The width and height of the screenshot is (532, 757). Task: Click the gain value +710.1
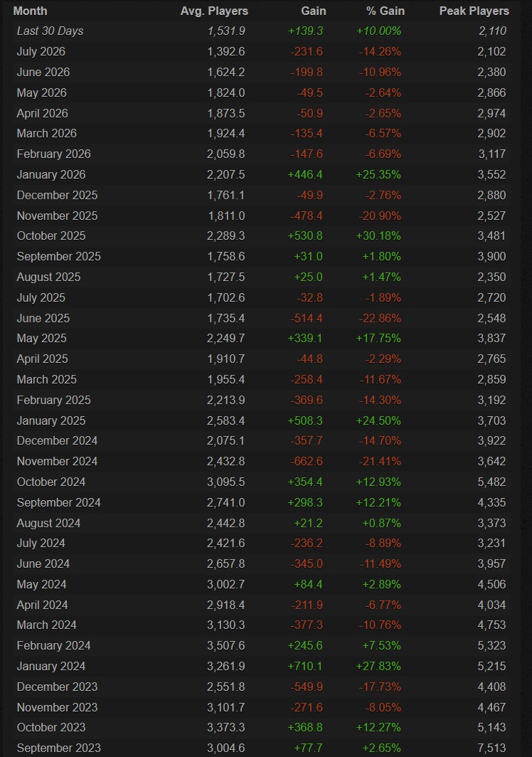(x=305, y=666)
